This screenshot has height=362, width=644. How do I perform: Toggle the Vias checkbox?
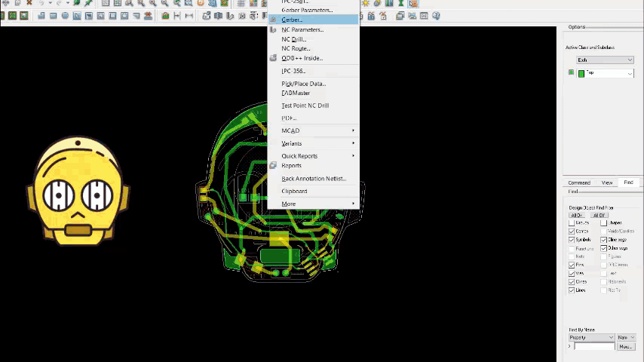(572, 273)
